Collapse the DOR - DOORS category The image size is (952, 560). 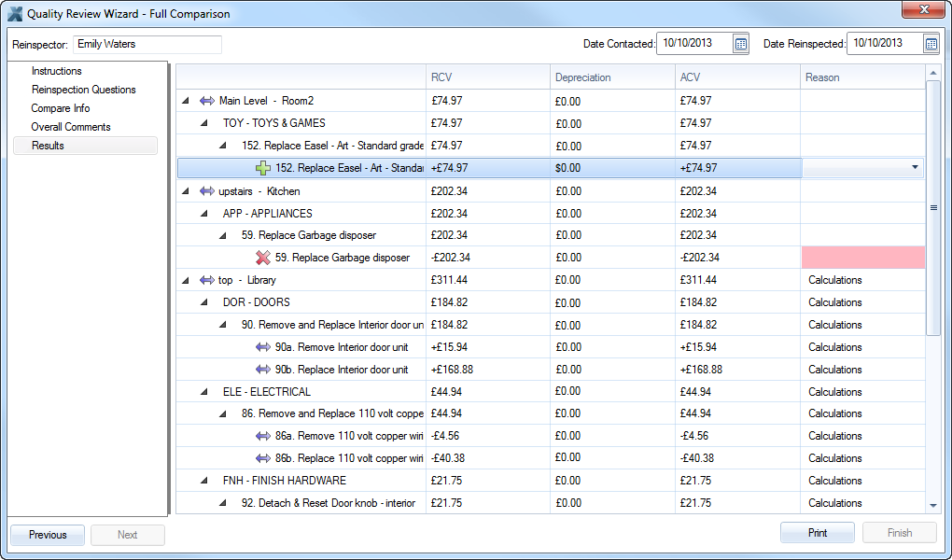tap(203, 302)
